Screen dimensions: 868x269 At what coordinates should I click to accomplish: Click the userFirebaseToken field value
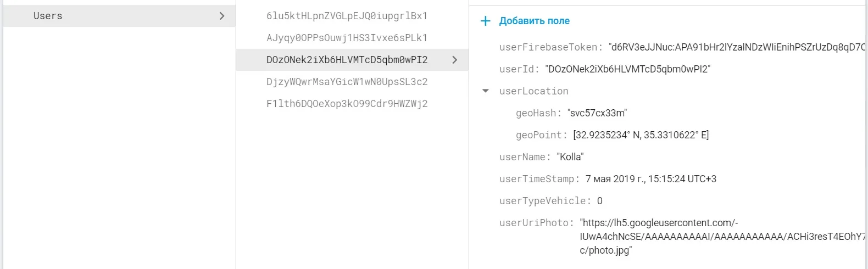tap(736, 47)
